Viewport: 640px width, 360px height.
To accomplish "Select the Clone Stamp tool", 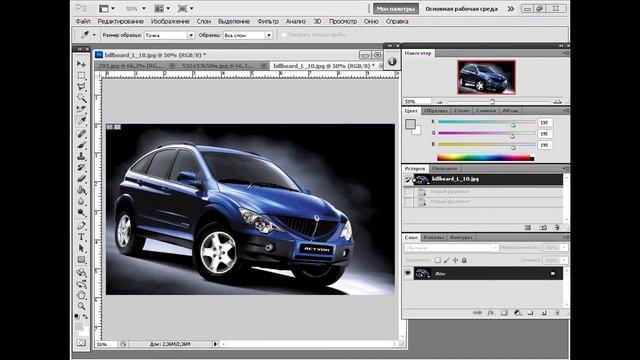I will (x=81, y=156).
